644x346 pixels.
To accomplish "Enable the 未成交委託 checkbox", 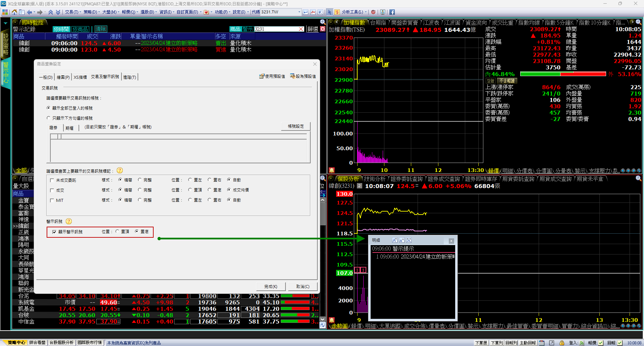I will 52,180.
